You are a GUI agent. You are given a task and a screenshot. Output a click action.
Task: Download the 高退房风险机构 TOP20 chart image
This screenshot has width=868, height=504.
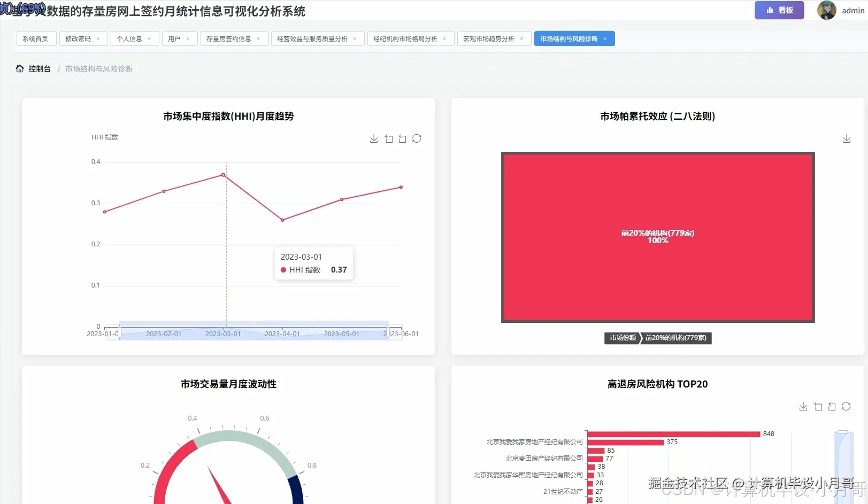pyautogui.click(x=803, y=406)
